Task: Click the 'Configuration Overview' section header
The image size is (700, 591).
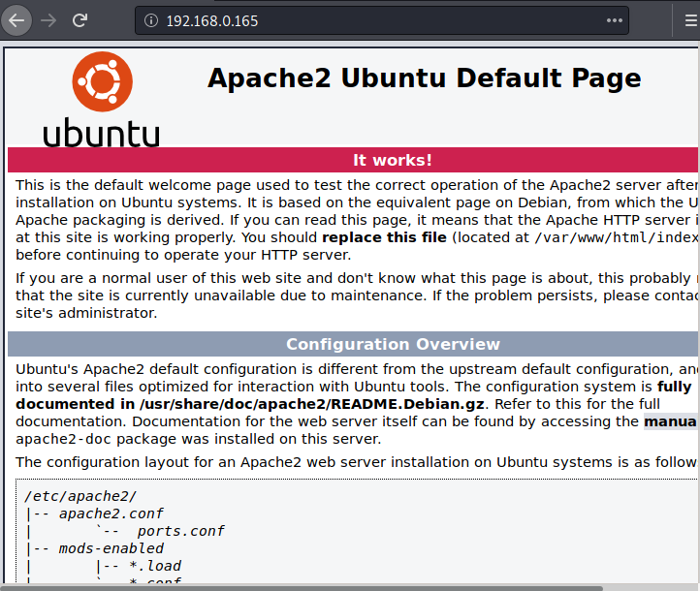Action: coord(353,344)
